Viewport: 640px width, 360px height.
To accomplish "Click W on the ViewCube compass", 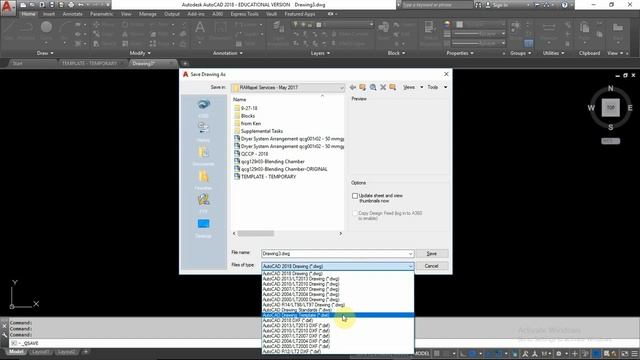I will tap(591, 108).
